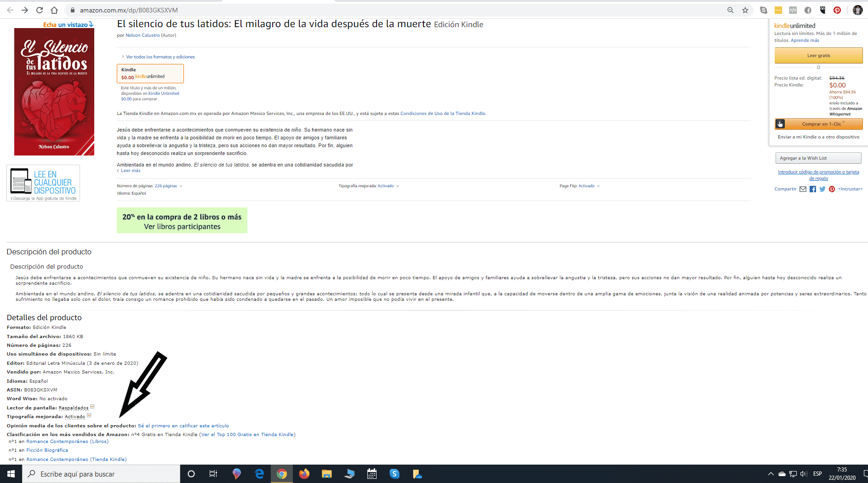Open Tipografía mejorada Activado dropdown

388,186
